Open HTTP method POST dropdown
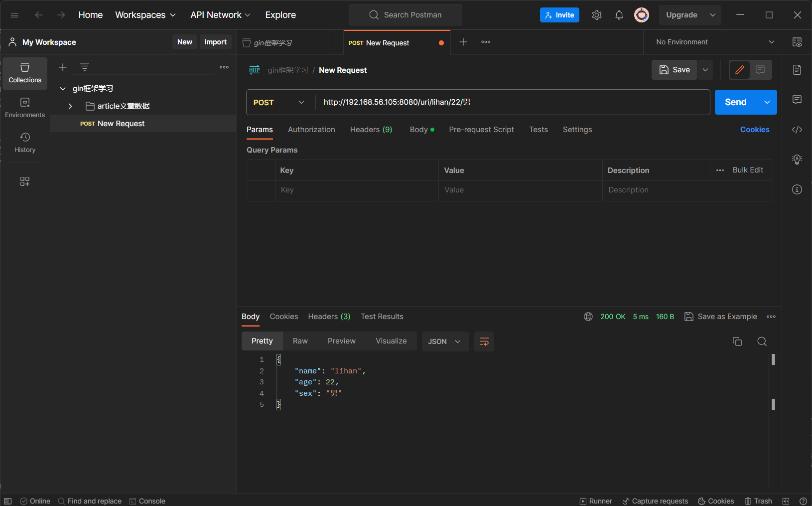The image size is (812, 506). tap(279, 102)
